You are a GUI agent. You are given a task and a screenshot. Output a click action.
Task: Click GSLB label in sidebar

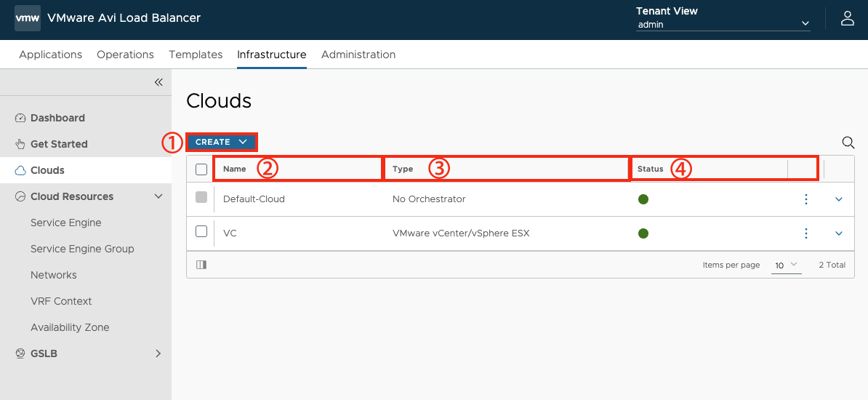(44, 353)
